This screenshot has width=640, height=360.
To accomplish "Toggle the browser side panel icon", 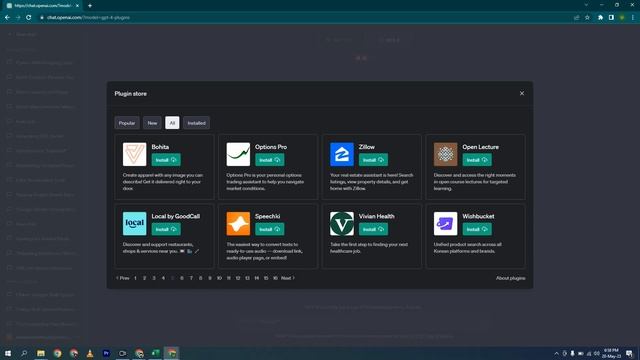I will (x=611, y=18).
